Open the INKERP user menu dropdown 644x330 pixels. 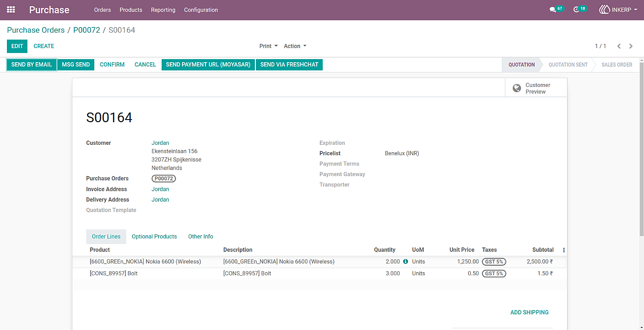tap(618, 10)
